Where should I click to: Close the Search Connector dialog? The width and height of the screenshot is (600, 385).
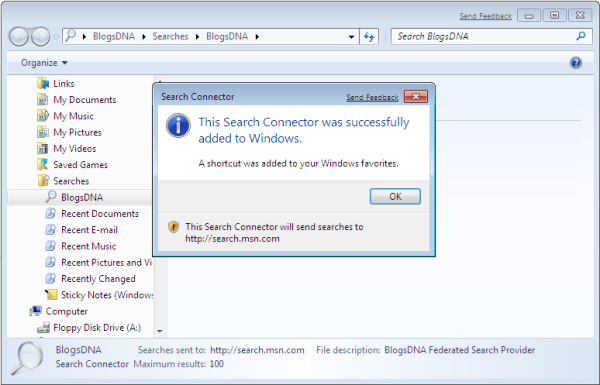416,96
